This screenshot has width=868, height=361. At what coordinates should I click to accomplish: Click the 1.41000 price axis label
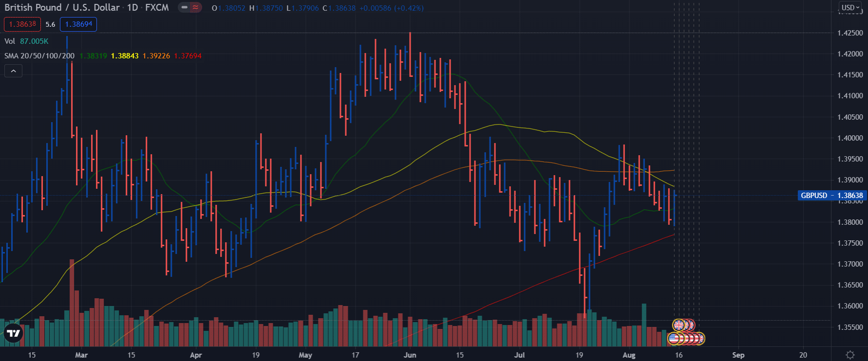click(850, 96)
